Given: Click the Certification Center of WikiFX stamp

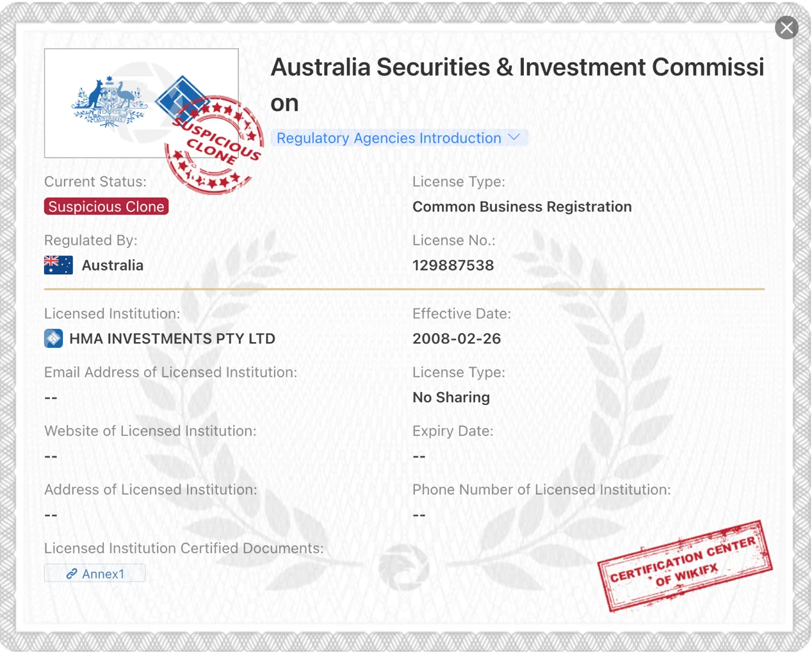Looking at the screenshot, I should click(x=685, y=566).
